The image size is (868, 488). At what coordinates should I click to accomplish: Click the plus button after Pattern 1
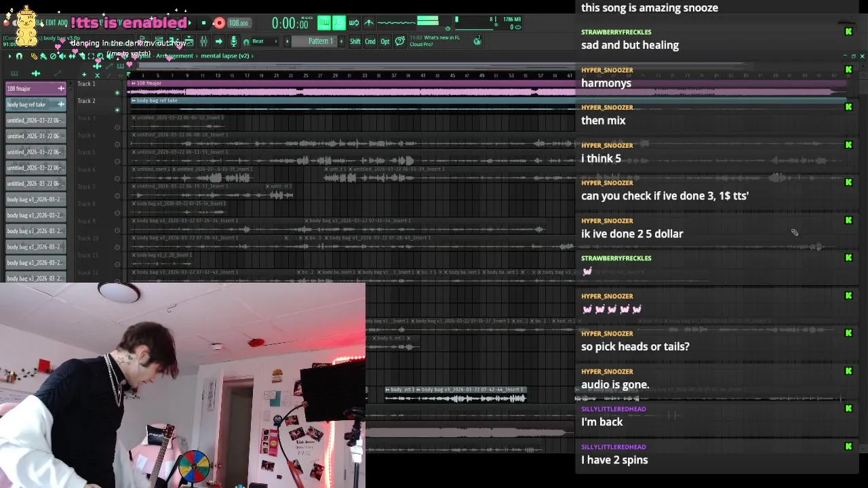[x=341, y=41]
